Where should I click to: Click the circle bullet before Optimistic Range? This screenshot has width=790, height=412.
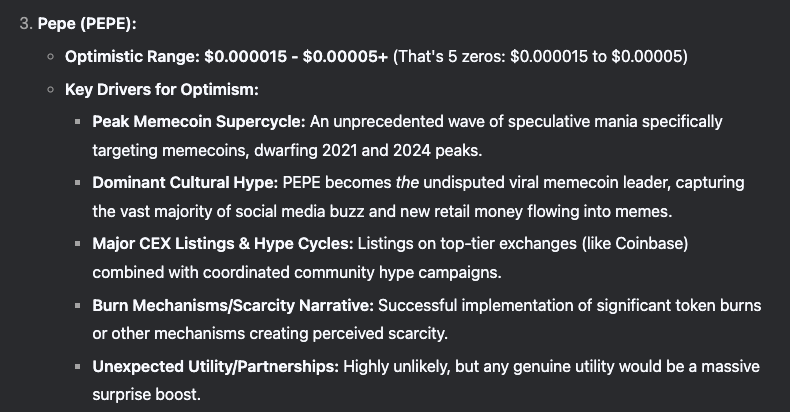pos(50,57)
